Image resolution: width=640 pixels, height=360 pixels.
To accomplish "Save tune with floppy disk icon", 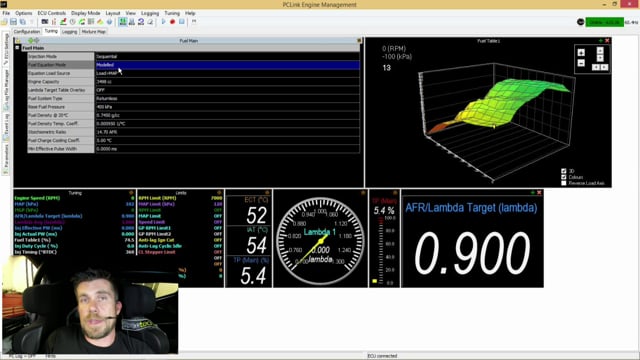I will pos(13,22).
